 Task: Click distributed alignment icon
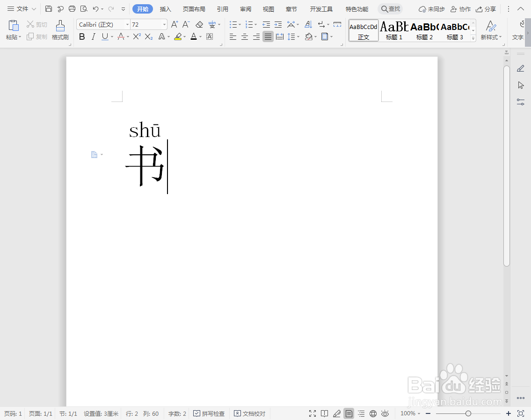click(x=280, y=36)
